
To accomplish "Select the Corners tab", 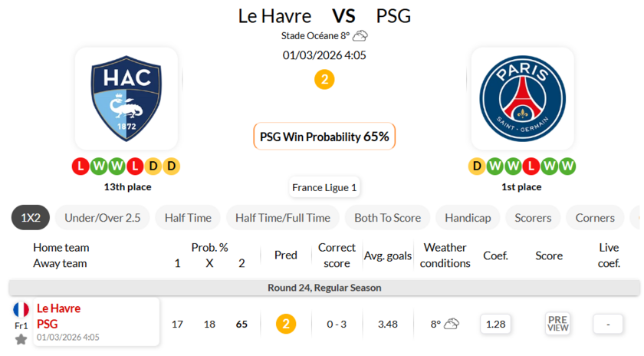I will click(595, 218).
